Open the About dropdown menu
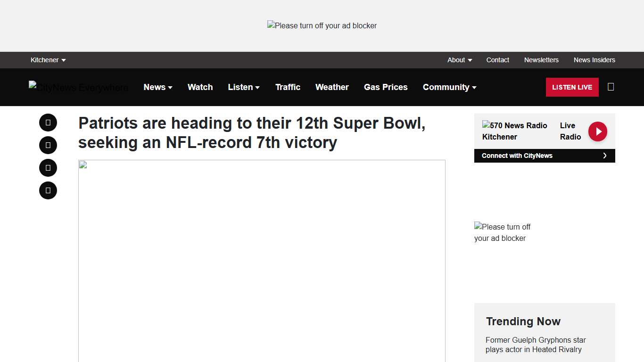Screen dimensions: 644x362 [x=460, y=60]
